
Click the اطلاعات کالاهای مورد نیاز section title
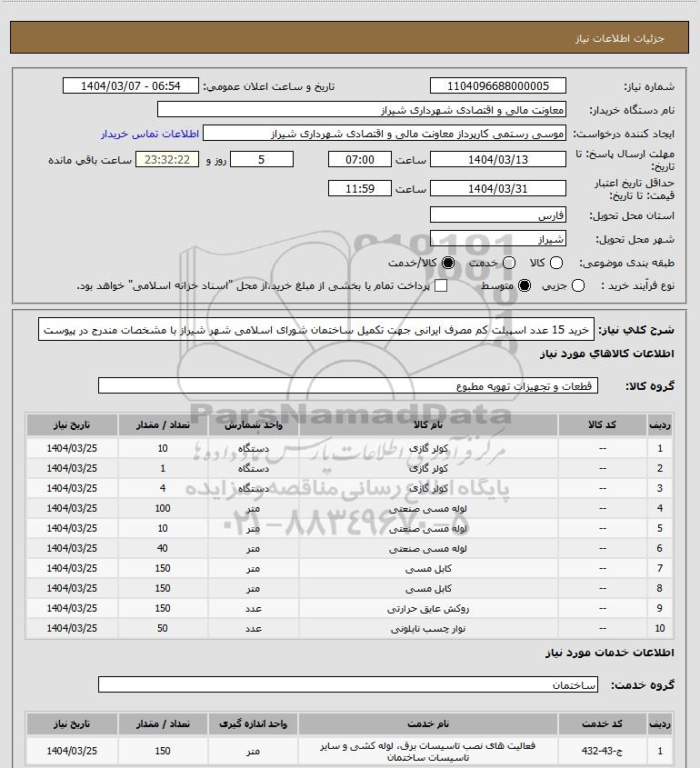[607, 354]
